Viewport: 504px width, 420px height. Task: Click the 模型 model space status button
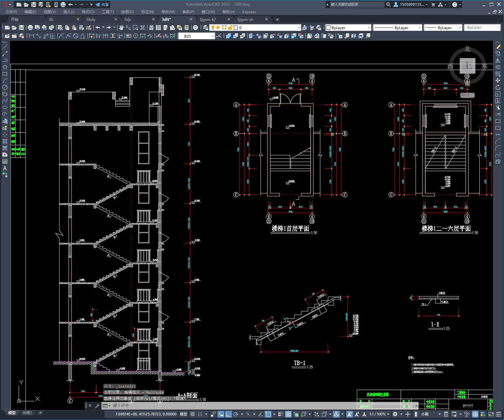pyautogui.click(x=184, y=414)
